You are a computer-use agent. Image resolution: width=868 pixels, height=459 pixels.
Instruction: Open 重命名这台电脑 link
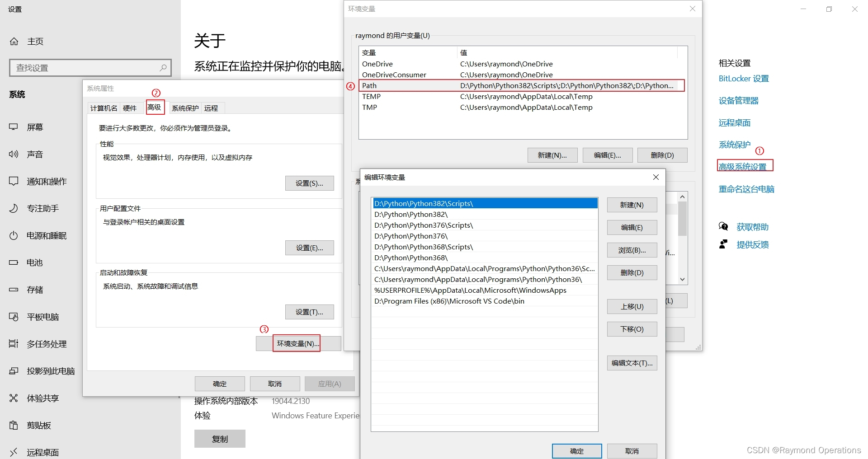746,189
